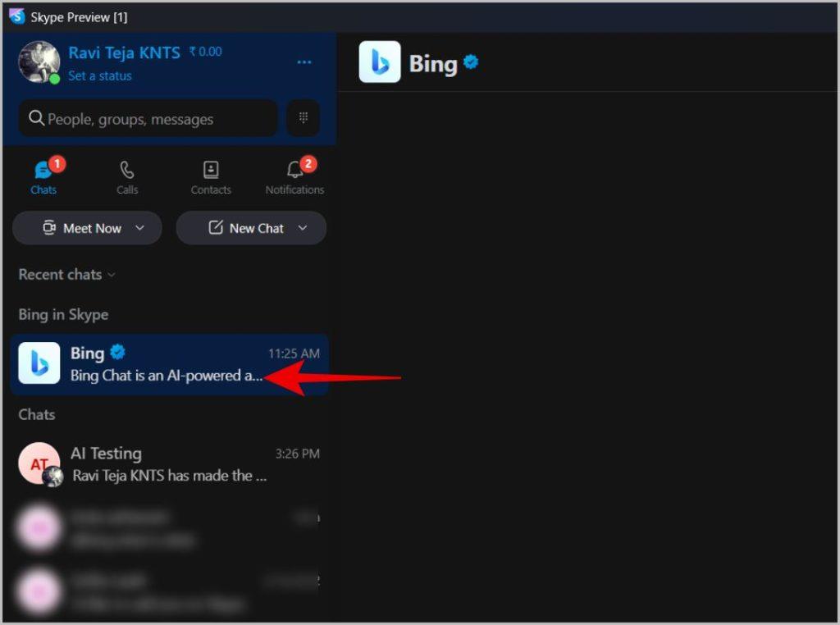The width and height of the screenshot is (840, 625).
Task: Click the search magnifier icon
Action: pyautogui.click(x=36, y=118)
